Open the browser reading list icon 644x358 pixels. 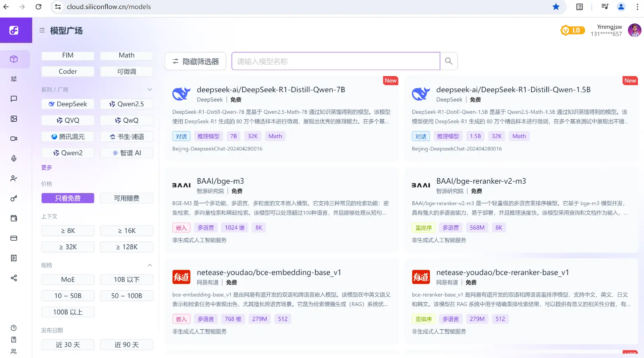(580, 7)
